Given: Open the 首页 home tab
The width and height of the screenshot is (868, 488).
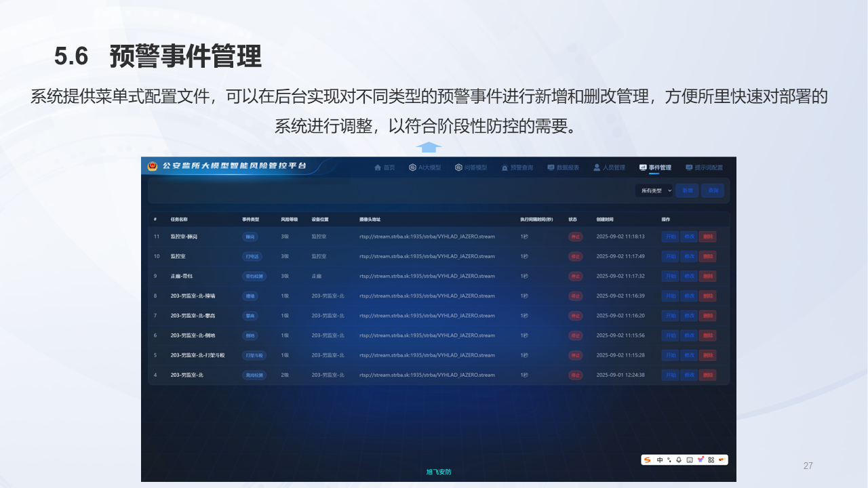Looking at the screenshot, I should pyautogui.click(x=384, y=167).
